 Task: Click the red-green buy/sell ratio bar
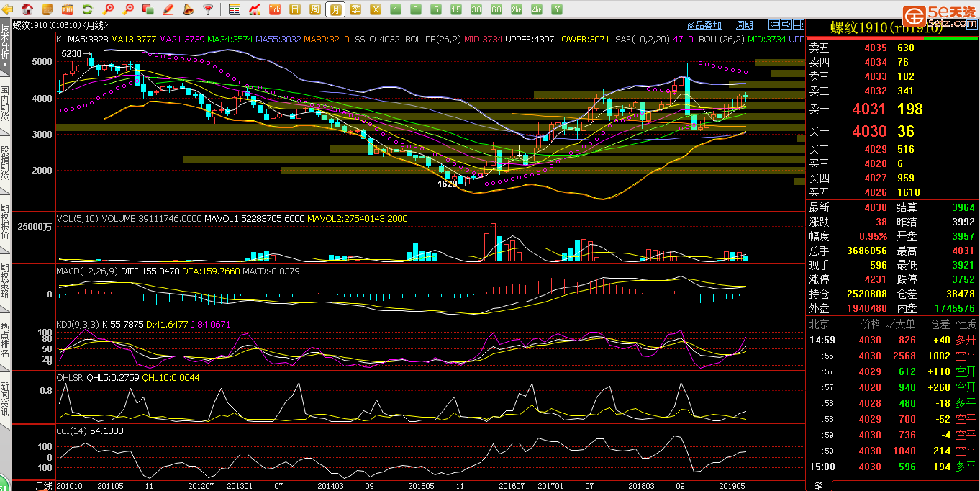[x=892, y=38]
